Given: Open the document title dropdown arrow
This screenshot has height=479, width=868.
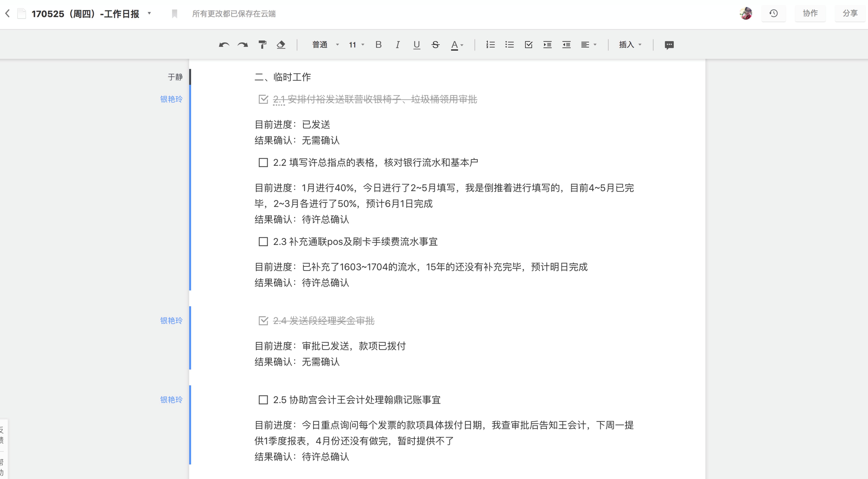Looking at the screenshot, I should 149,13.
